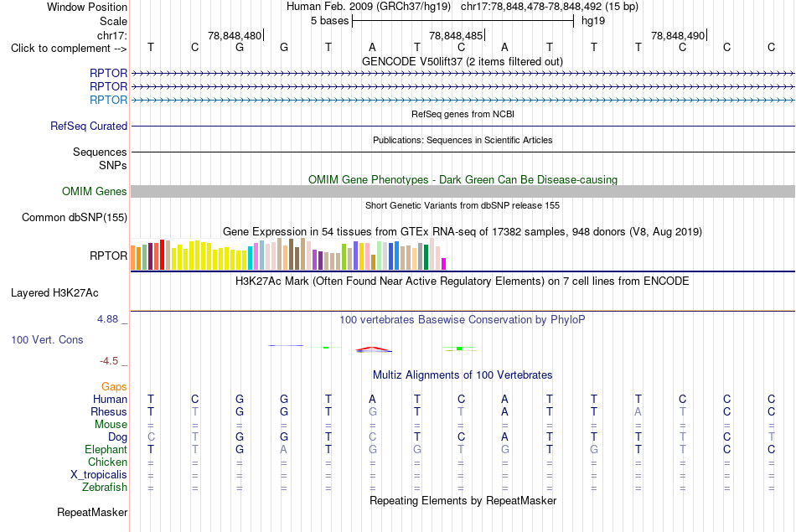Viewport: 796px width, 532px height.
Task: Click the green PhyloP marker near base 78,848,485
Action: click(459, 349)
